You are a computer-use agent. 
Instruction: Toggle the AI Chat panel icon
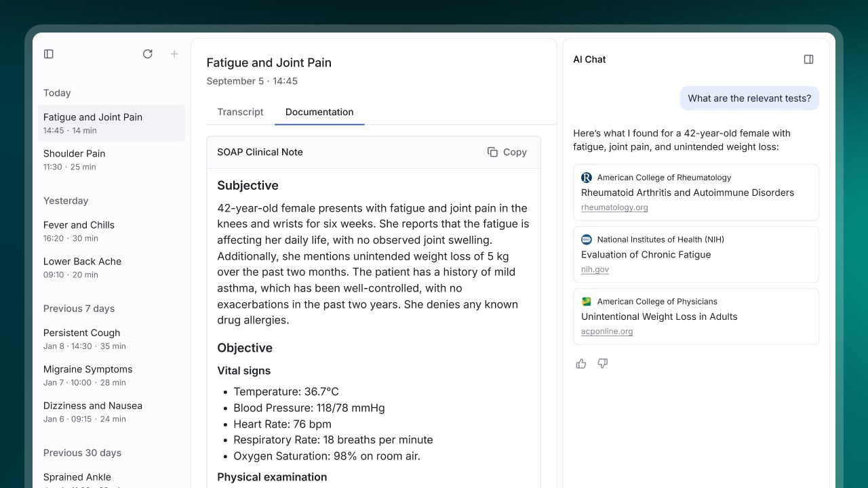[808, 60]
